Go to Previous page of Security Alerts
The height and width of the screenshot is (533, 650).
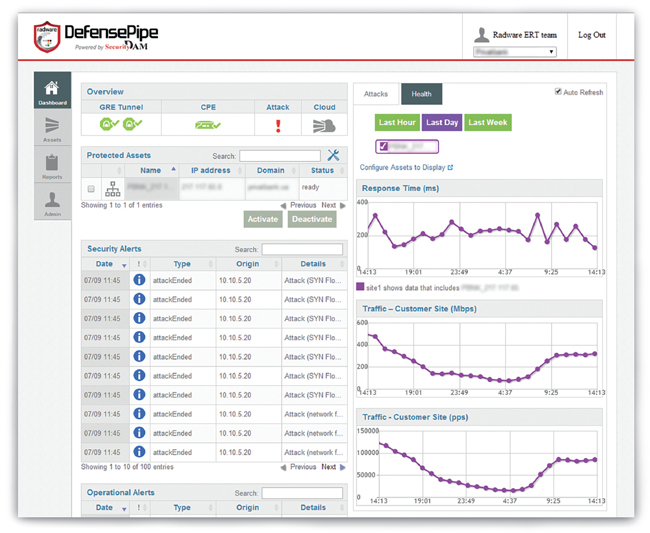click(x=299, y=467)
